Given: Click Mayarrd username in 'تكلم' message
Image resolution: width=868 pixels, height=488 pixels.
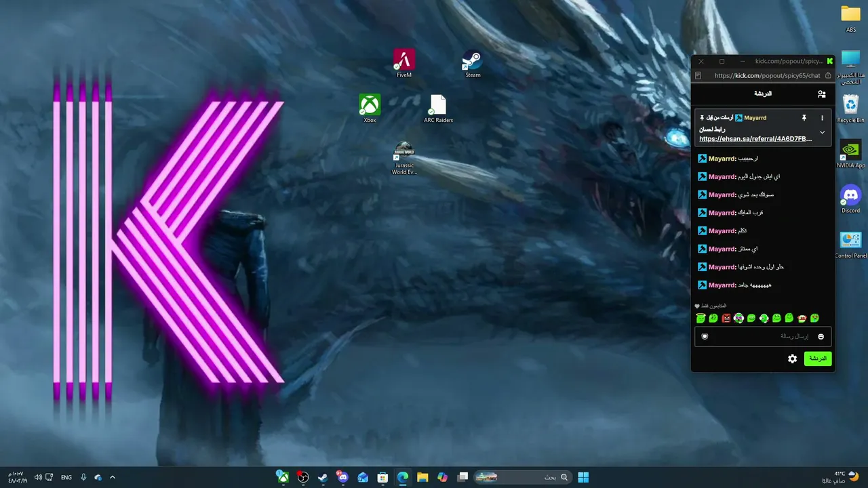Looking at the screenshot, I should pyautogui.click(x=722, y=231).
